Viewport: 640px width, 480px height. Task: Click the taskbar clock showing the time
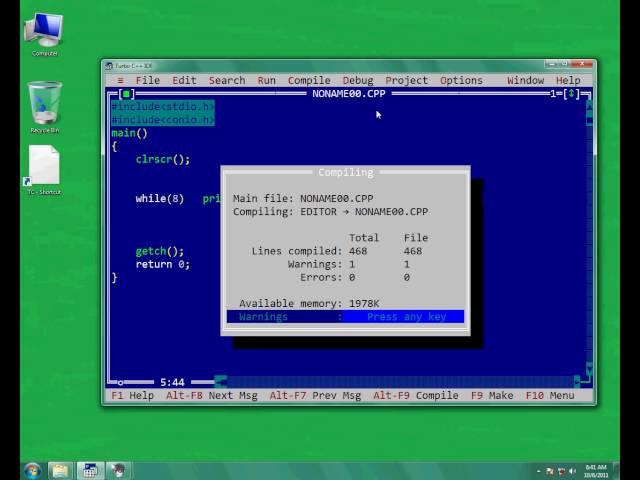[596, 471]
